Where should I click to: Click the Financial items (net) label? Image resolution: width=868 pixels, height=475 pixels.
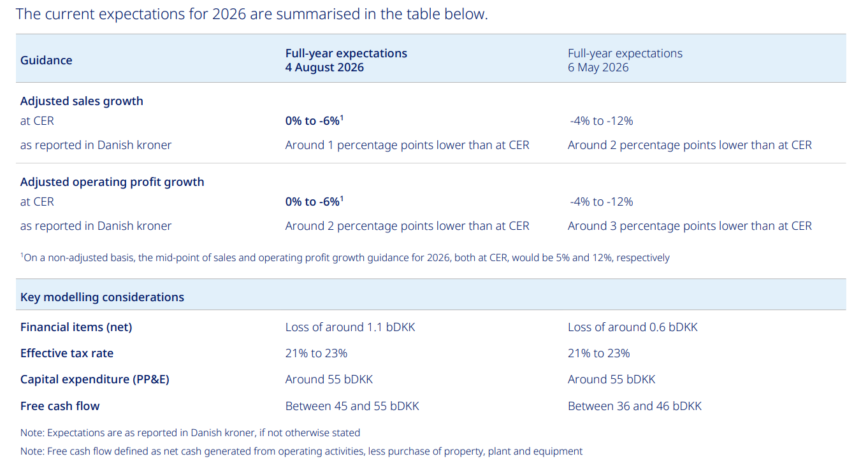point(76,327)
